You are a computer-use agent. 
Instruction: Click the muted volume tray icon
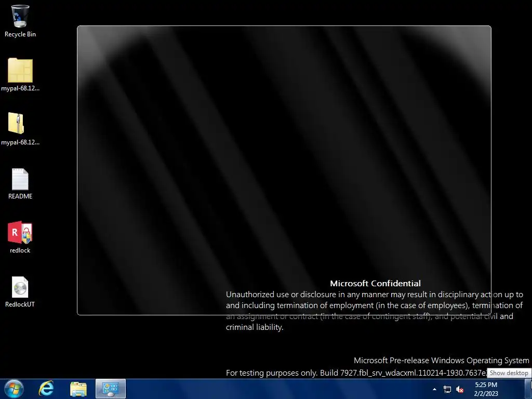tap(460, 389)
